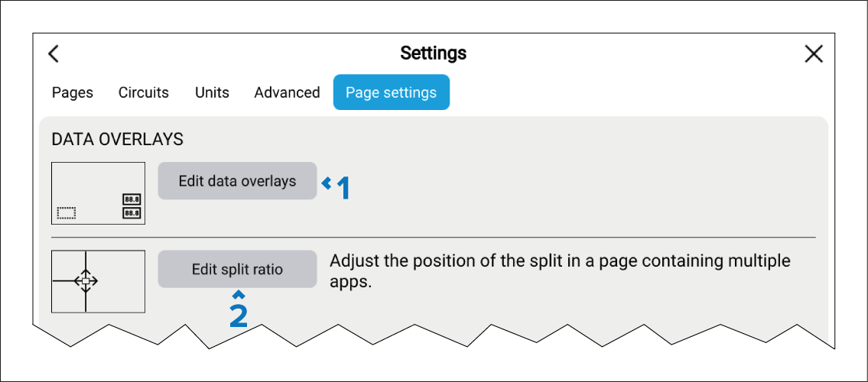
Task: Click the four-way move crosshair icon
Action: point(86,281)
